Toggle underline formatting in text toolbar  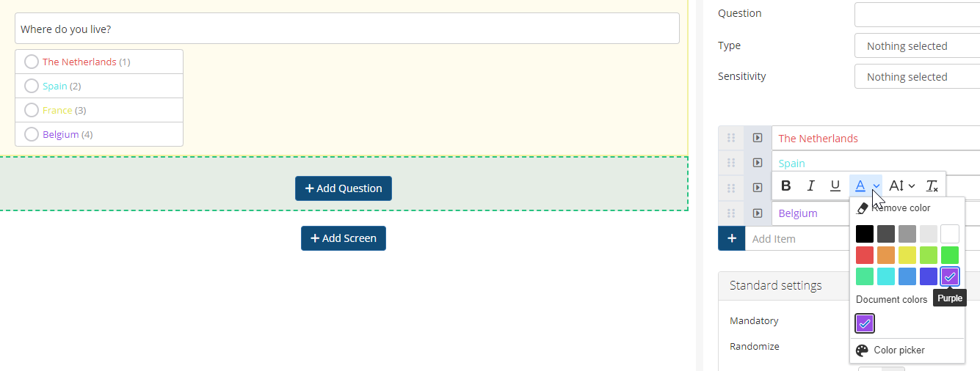835,186
